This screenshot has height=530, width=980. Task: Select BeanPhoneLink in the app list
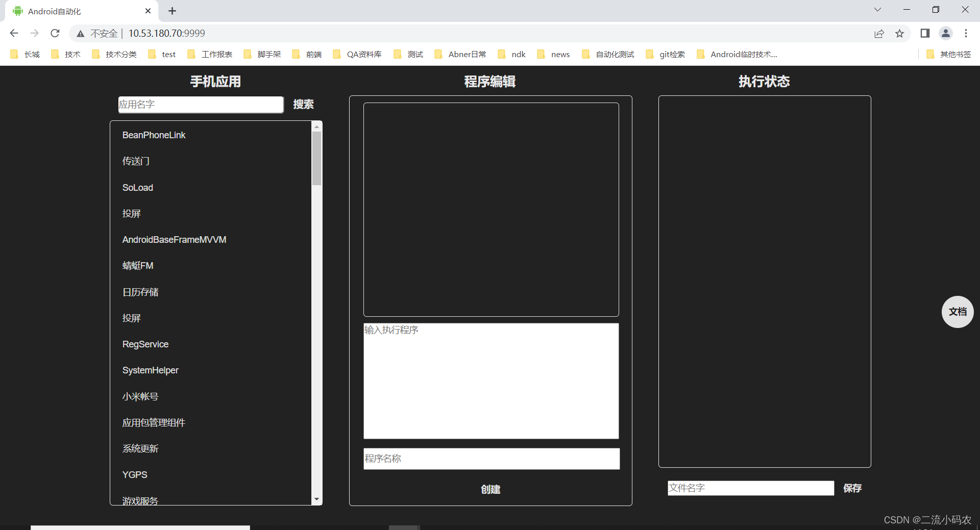point(154,135)
